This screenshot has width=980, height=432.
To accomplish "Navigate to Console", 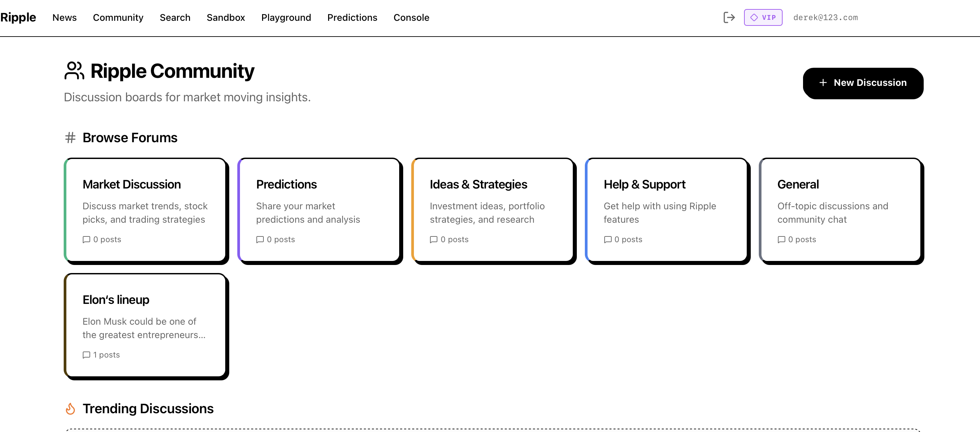I will pyautogui.click(x=411, y=17).
